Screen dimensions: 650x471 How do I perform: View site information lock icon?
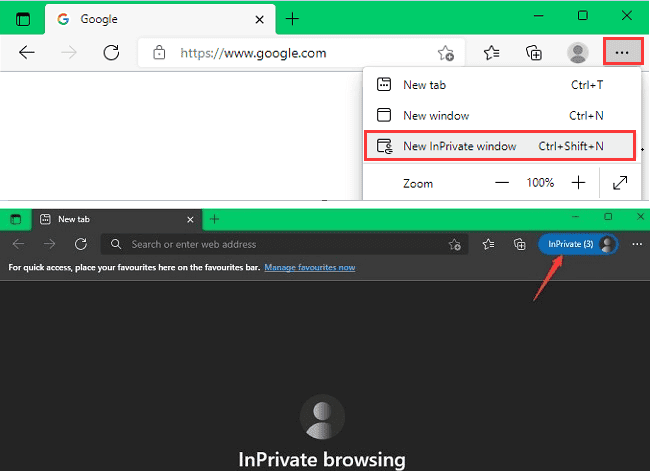pyautogui.click(x=159, y=53)
